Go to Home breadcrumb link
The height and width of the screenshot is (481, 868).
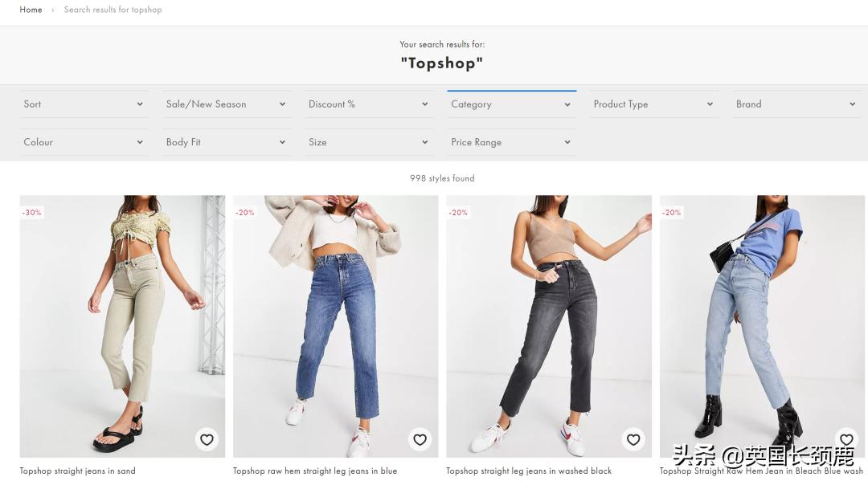pos(31,10)
